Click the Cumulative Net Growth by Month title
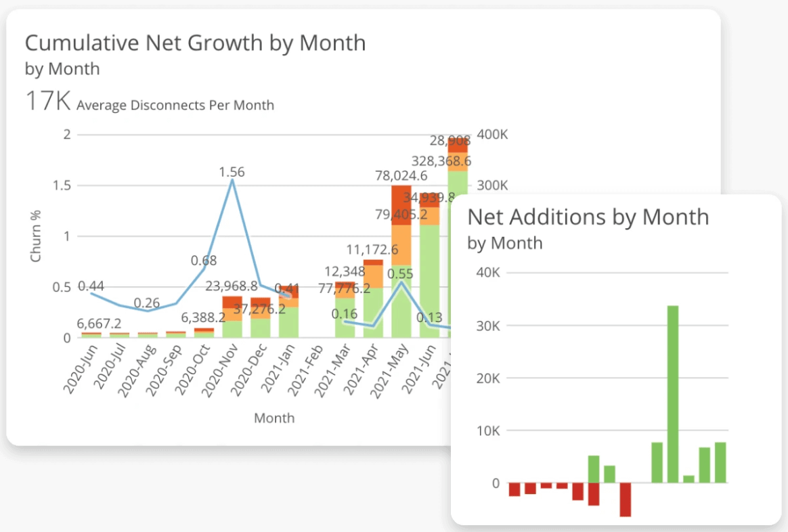788x532 pixels. coord(195,43)
